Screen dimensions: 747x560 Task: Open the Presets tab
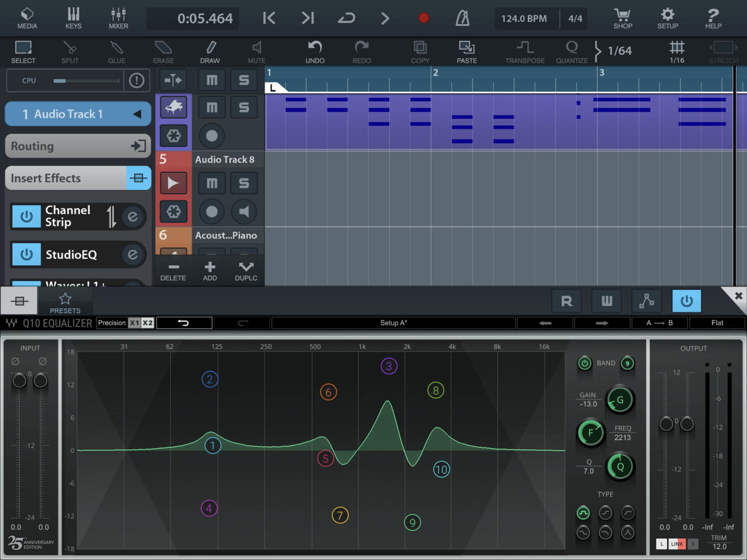65,302
